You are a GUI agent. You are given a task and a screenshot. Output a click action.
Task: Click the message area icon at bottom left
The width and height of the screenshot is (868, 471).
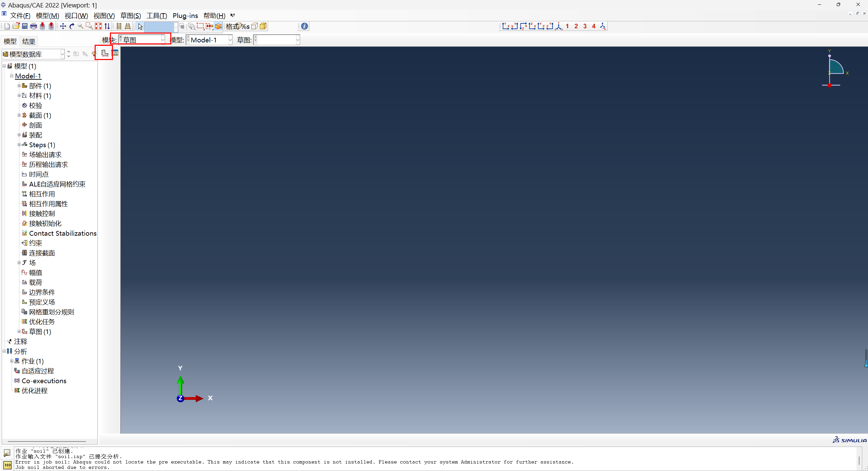(x=7, y=453)
